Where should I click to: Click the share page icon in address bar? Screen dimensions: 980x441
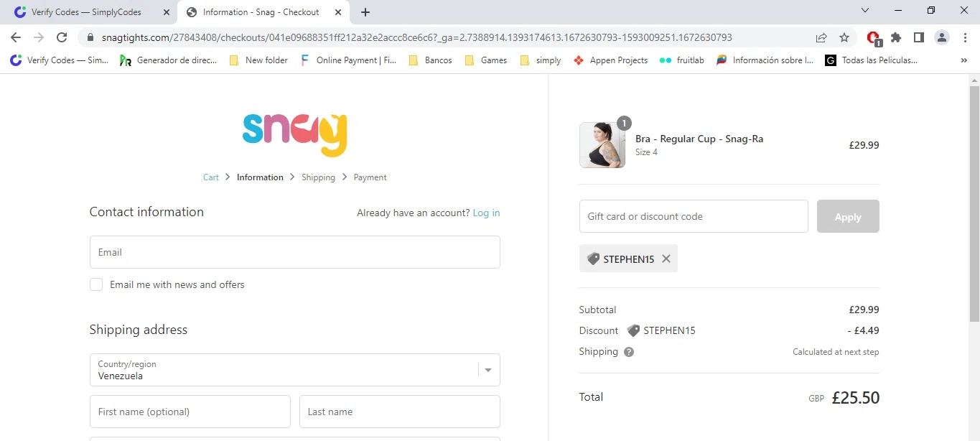coord(821,37)
